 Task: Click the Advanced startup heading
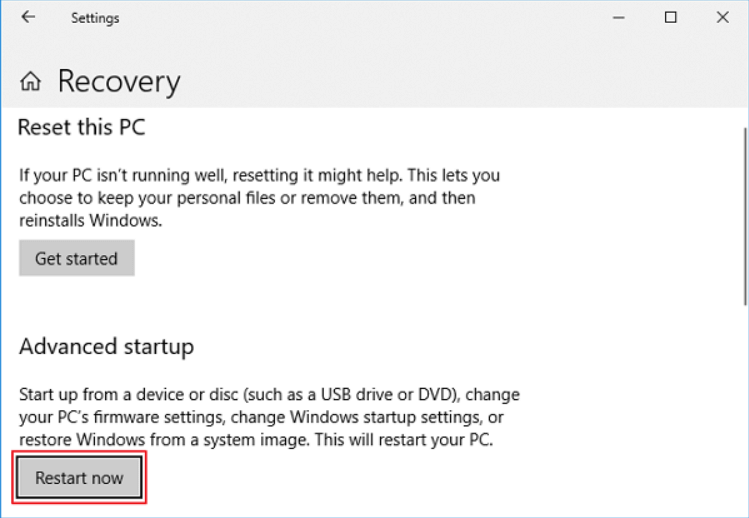[x=106, y=347]
